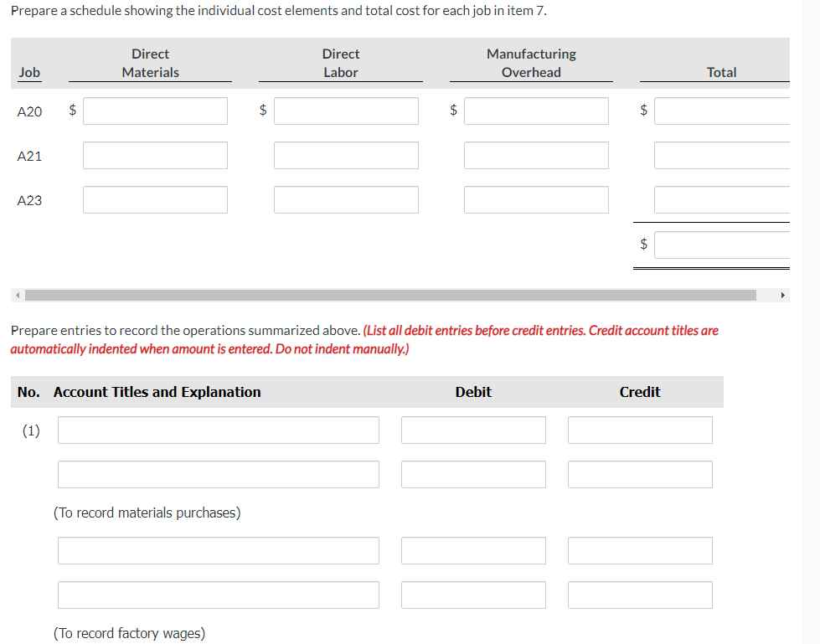The width and height of the screenshot is (820, 644).
Task: Click the left scroll arrow of the horizontal scrollbar
Action: (15, 295)
